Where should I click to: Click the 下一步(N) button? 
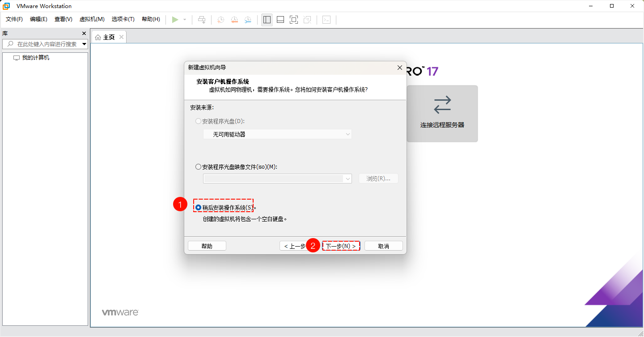(x=341, y=245)
